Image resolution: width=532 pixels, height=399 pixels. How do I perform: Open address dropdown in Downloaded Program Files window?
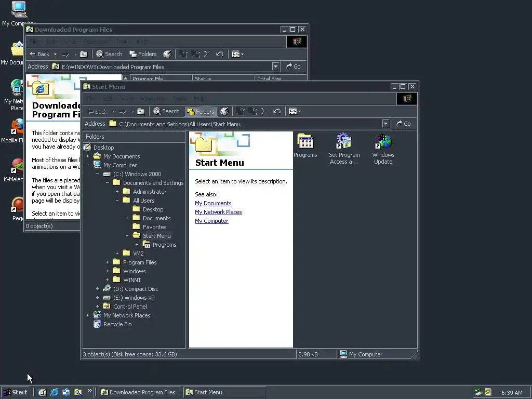(x=275, y=66)
